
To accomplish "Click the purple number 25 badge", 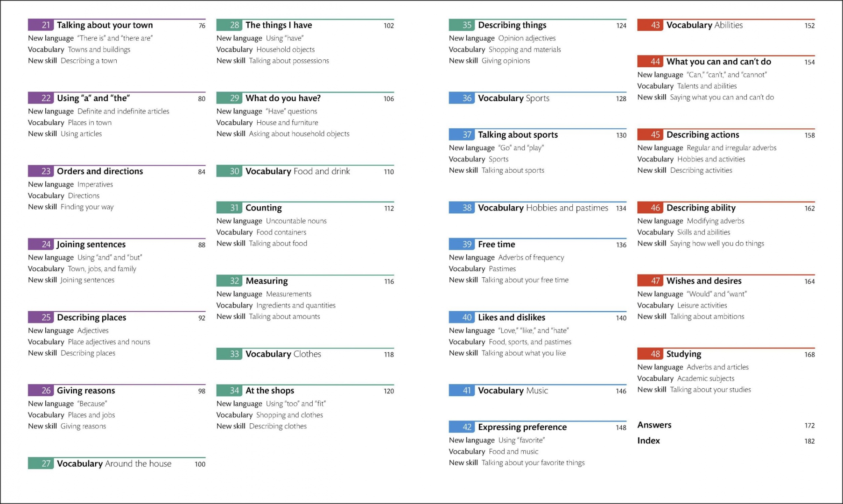I will tap(46, 318).
